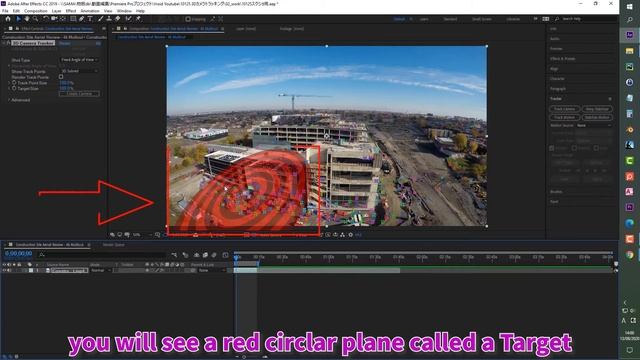This screenshot has height=360, width=640.
Task: Select the Roto Brush tool
Action: (129, 19)
